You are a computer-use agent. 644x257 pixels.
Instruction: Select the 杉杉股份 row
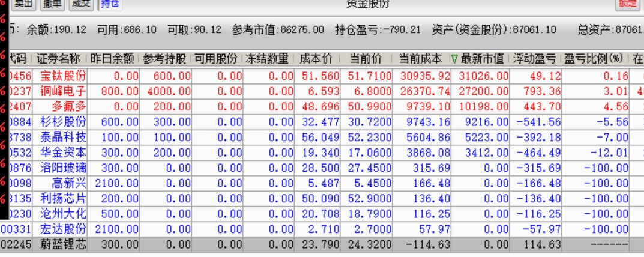pyautogui.click(x=322, y=122)
